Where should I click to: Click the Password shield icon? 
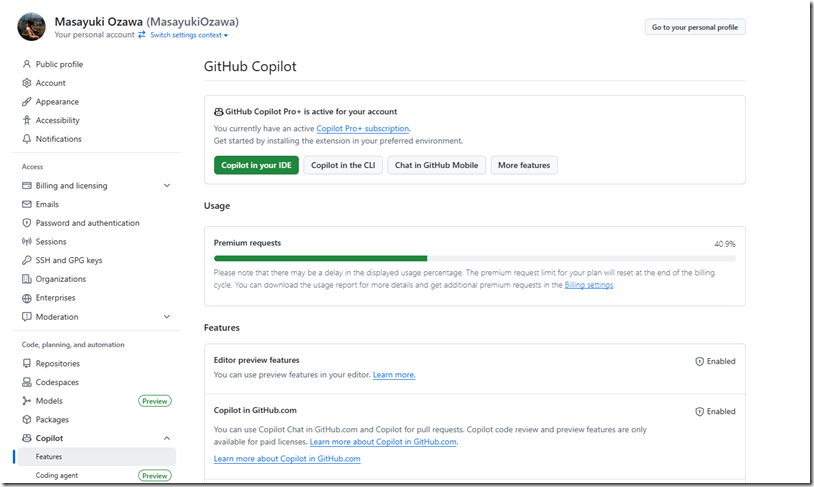26,223
